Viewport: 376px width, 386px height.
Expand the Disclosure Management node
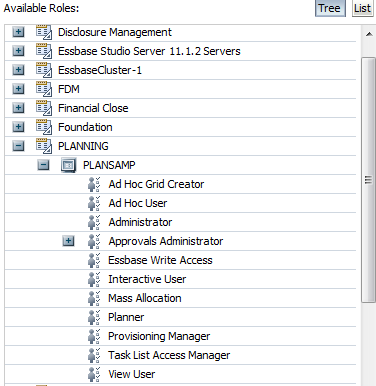[x=18, y=32]
